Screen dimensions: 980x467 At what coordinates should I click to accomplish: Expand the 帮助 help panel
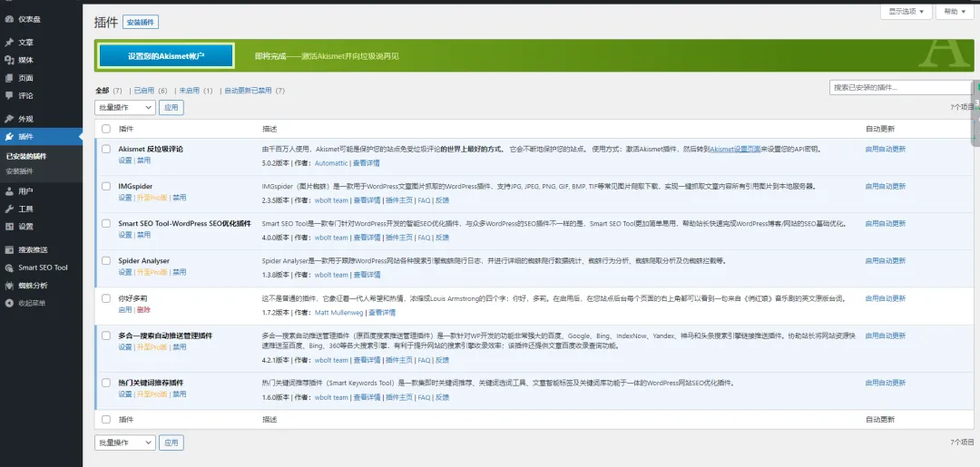[x=954, y=11]
